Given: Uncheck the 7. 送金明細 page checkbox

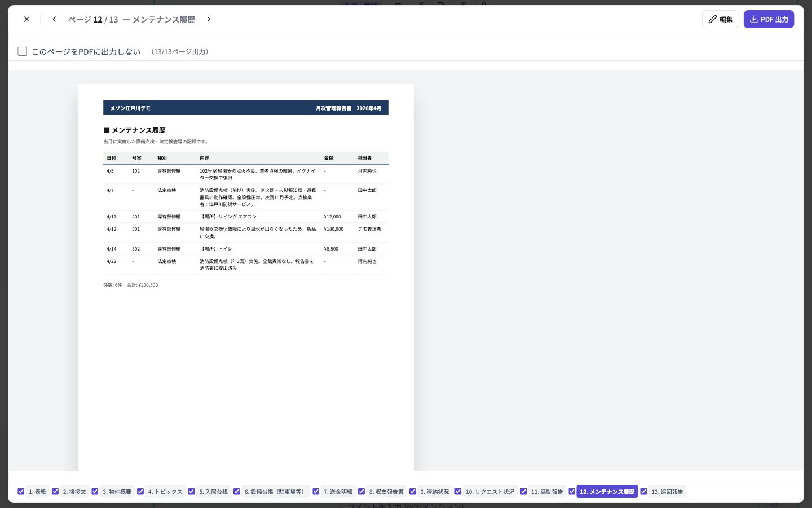Looking at the screenshot, I should [x=316, y=492].
